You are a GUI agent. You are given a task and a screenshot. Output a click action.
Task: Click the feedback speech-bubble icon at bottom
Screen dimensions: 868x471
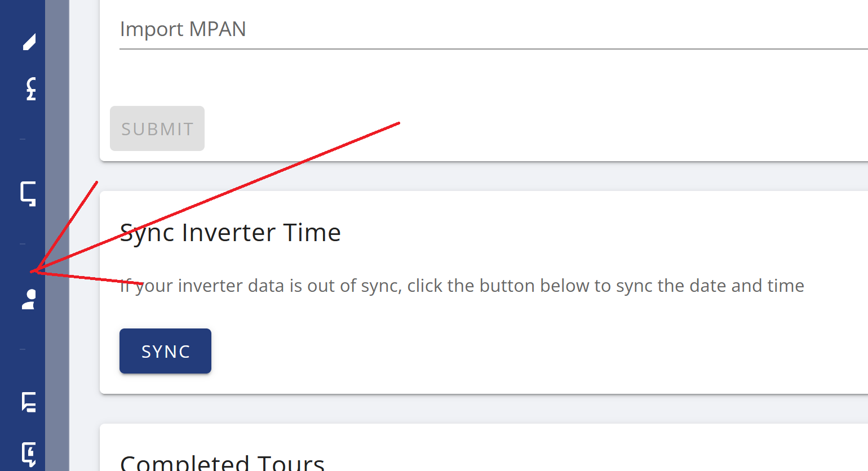[29, 454]
